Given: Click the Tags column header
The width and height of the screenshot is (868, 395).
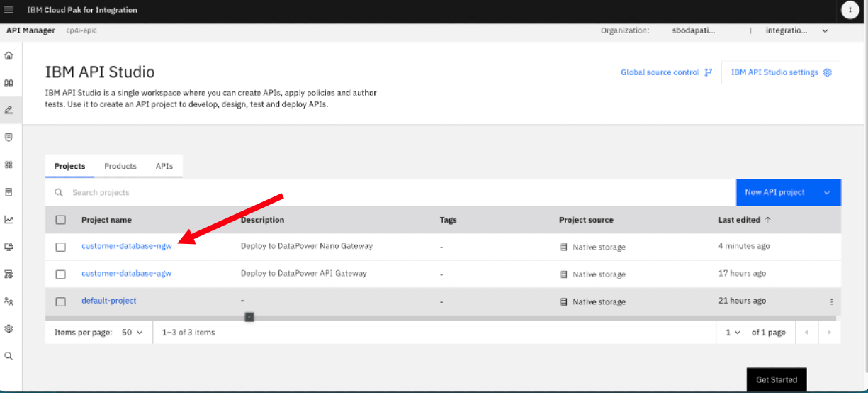Looking at the screenshot, I should point(448,220).
